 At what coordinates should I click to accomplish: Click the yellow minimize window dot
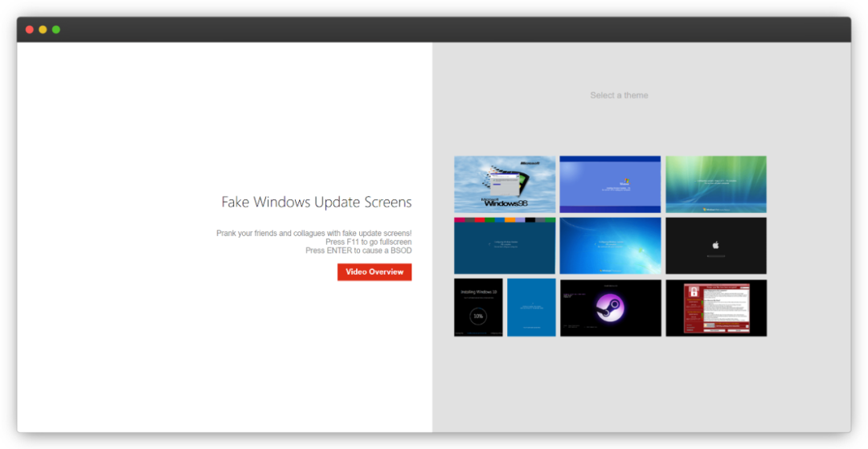[43, 29]
